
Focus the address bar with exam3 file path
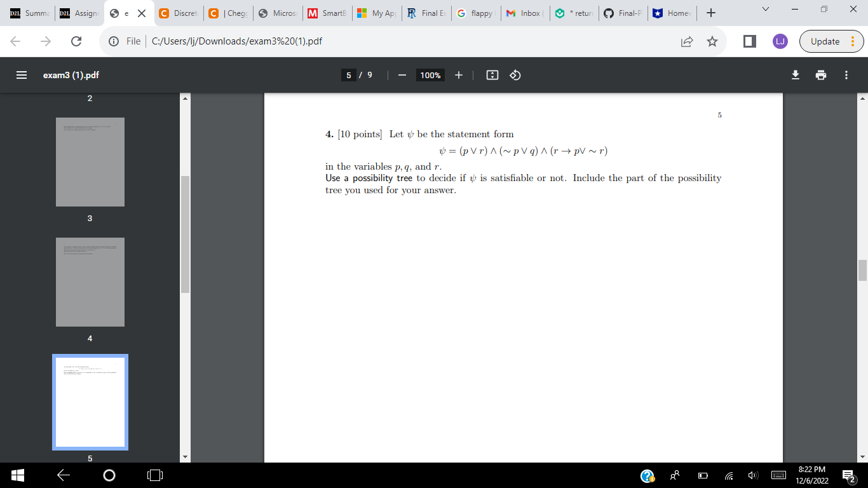point(407,41)
